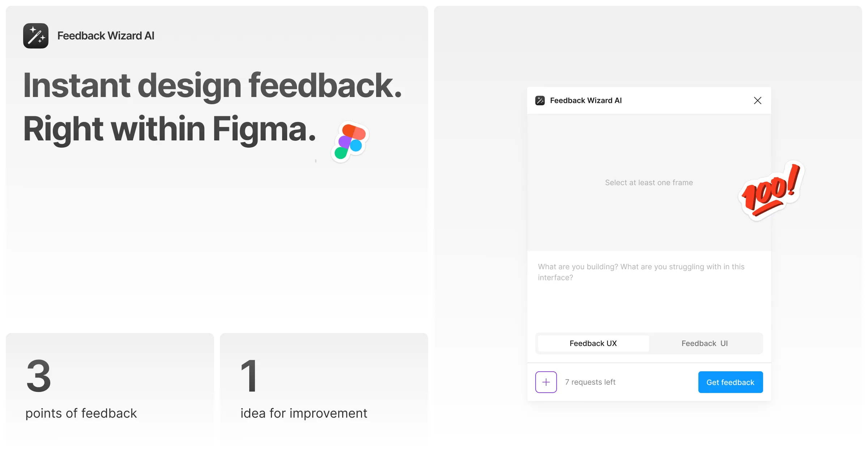Switch to the Feedback UX mode

(x=593, y=343)
